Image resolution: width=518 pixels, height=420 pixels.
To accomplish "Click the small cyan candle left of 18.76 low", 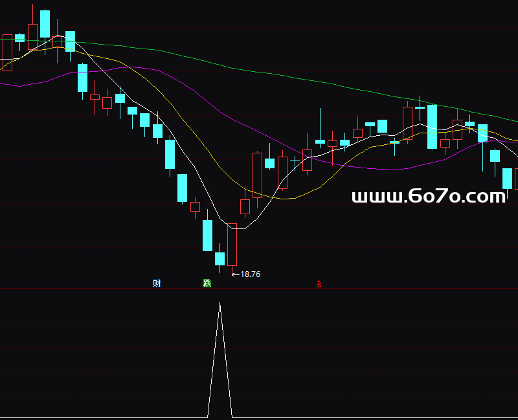I will [x=220, y=259].
